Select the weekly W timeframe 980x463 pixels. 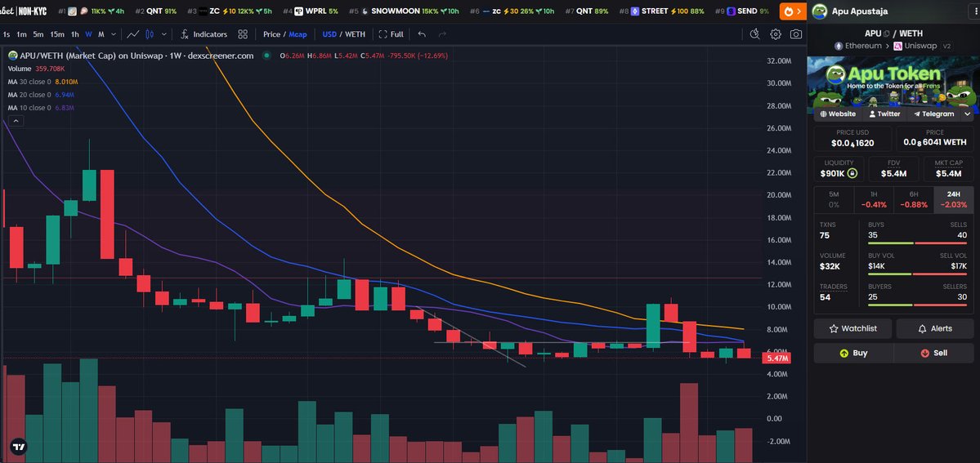pos(89,34)
